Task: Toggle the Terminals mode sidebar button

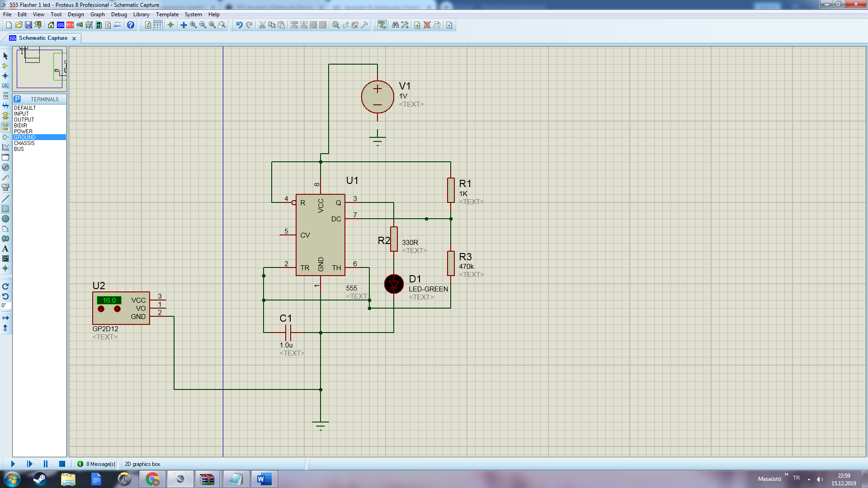Action: coord(5,127)
